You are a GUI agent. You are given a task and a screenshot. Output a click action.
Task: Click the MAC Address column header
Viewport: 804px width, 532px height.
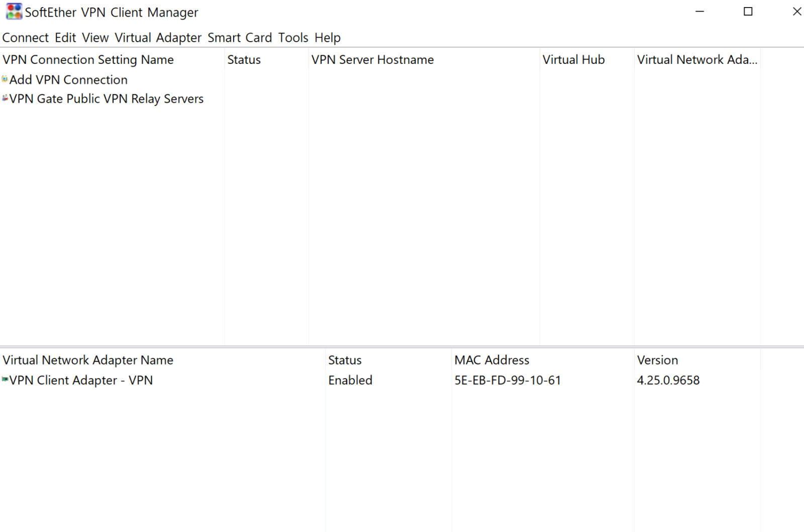(491, 360)
